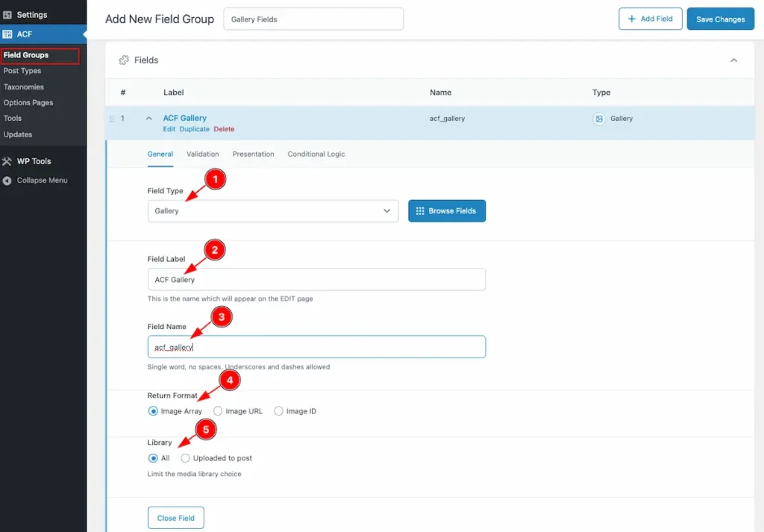Select the Image Array return format
The image size is (764, 532).
153,411
